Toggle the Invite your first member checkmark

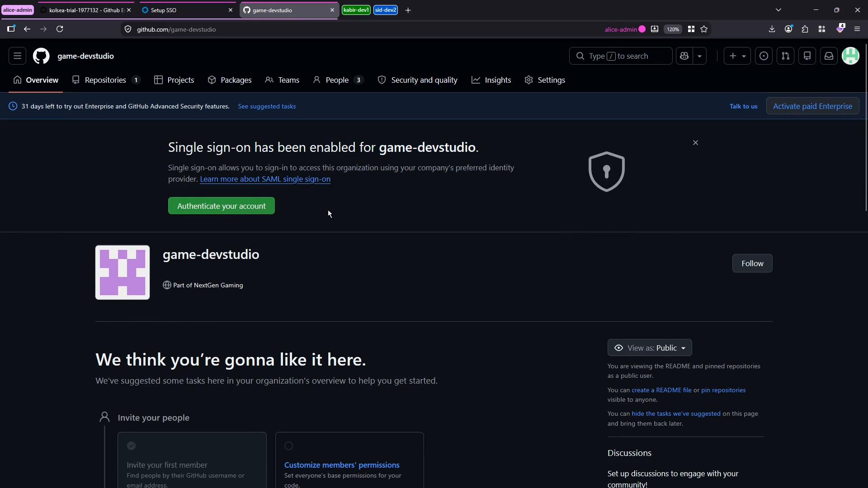pyautogui.click(x=131, y=446)
